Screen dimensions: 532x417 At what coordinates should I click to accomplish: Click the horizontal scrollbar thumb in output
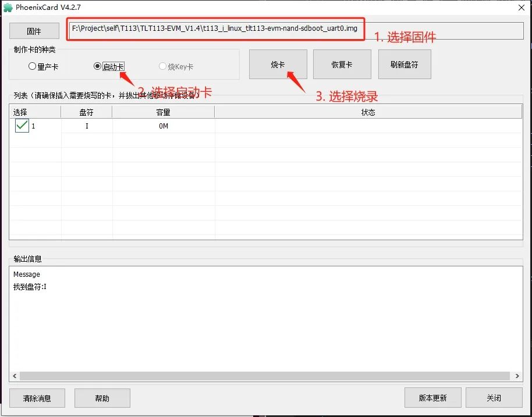point(265,376)
